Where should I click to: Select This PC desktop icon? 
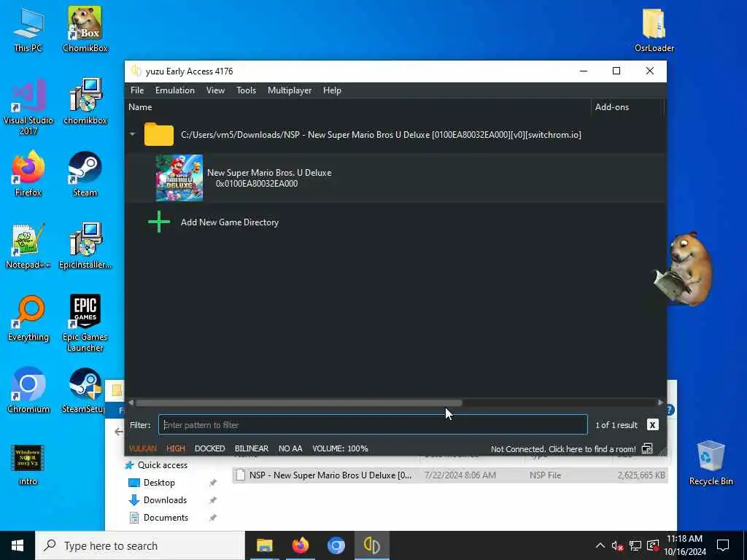point(28,30)
